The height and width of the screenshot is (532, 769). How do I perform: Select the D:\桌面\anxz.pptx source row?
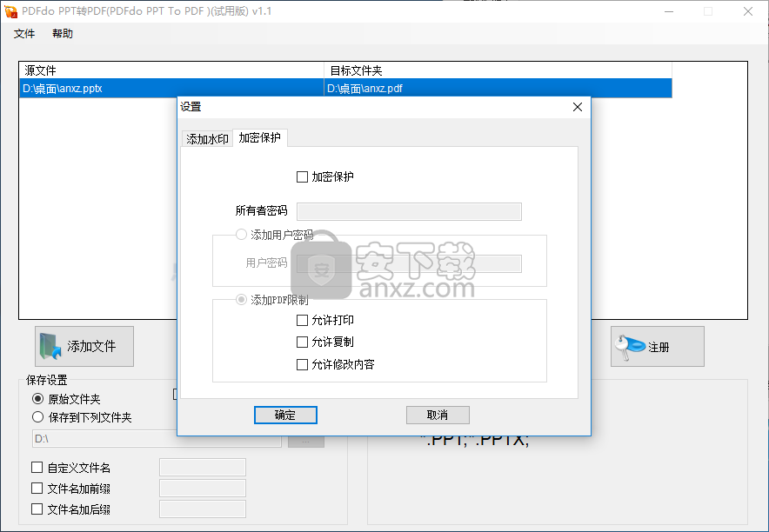(171, 88)
